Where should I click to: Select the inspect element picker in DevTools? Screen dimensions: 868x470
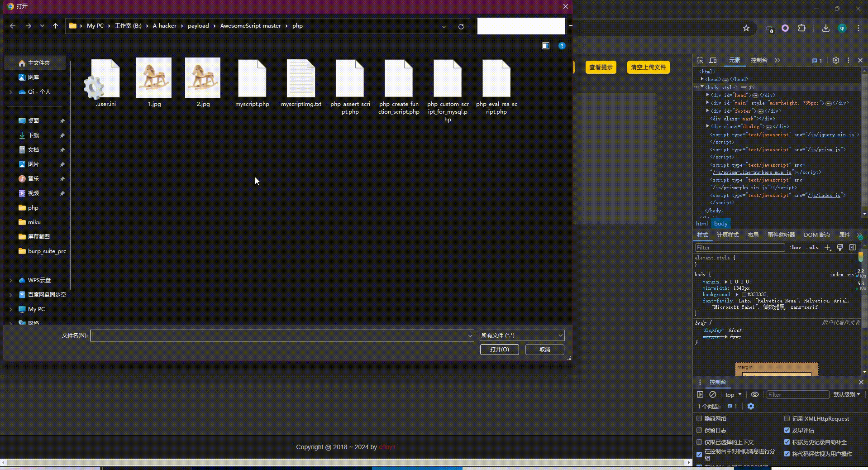click(700, 60)
